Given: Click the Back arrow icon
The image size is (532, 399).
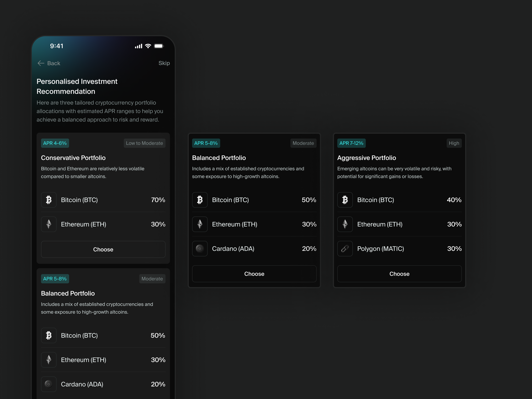Looking at the screenshot, I should pyautogui.click(x=41, y=63).
